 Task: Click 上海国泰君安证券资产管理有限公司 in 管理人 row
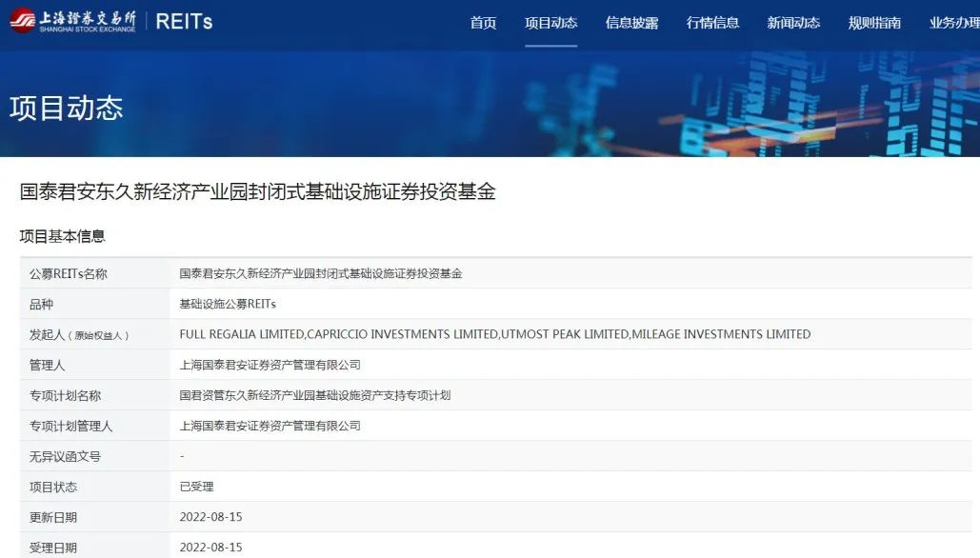(x=270, y=365)
